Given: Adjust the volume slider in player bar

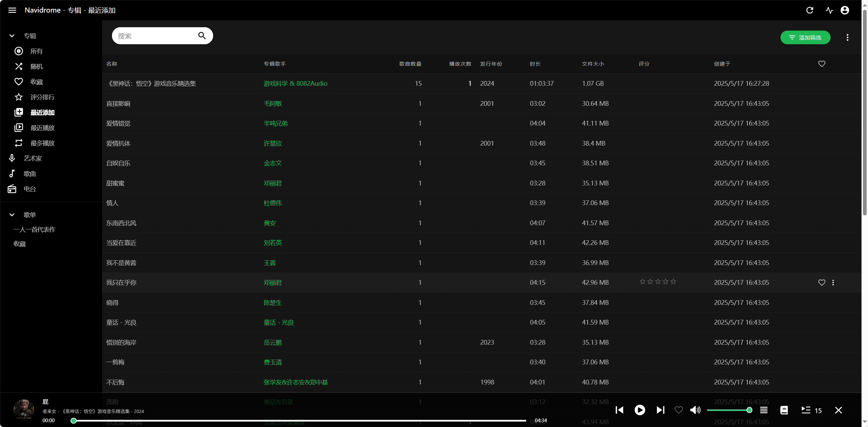Looking at the screenshot, I should pyautogui.click(x=728, y=410).
